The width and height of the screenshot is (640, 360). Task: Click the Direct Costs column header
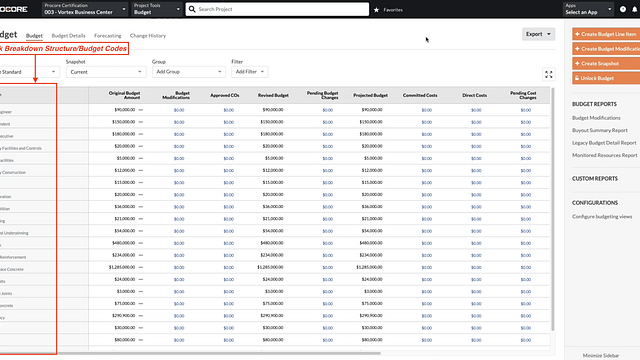(x=474, y=96)
